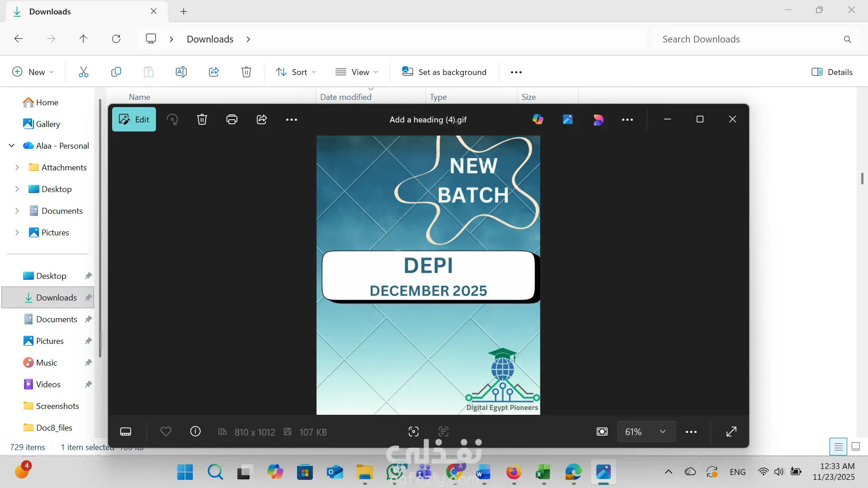Open Microsoft Designer icon in Photos title bar
This screenshot has height=488, width=868.
pos(598,119)
